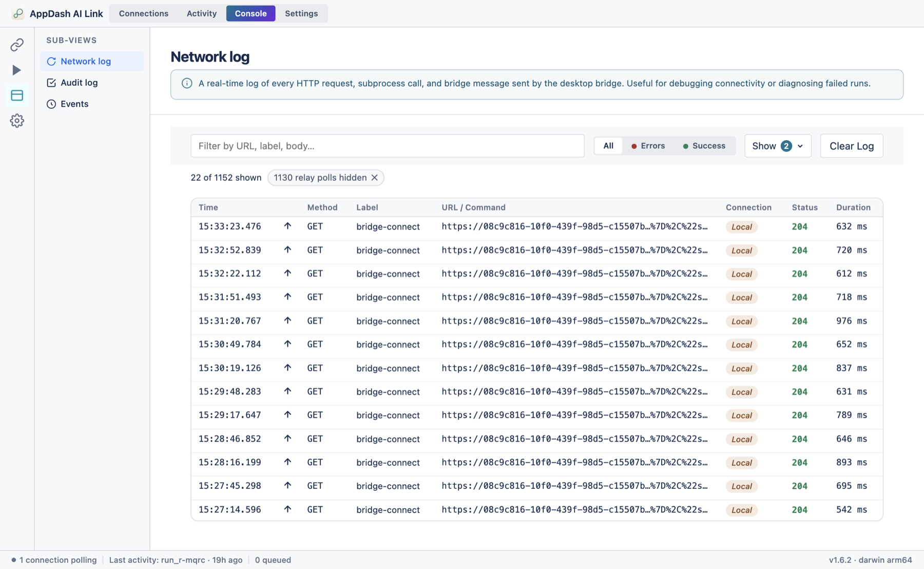This screenshot has height=569, width=924.
Task: Open the play/activity sidebar icon
Action: pyautogui.click(x=17, y=70)
